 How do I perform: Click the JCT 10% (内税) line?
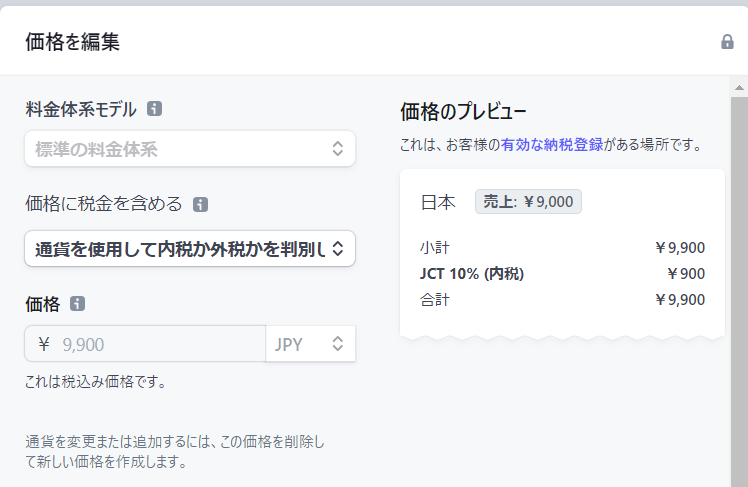point(563,274)
